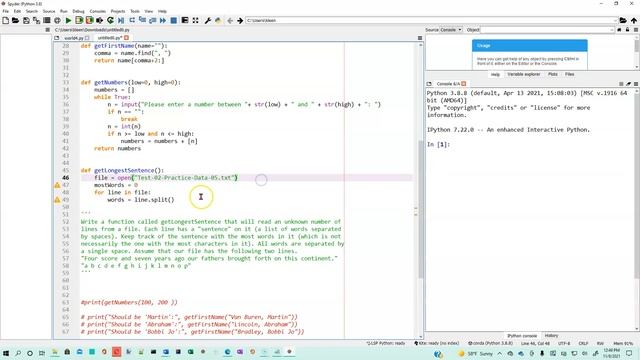Step into function debug icon
Screen dimensions: 640x360
pyautogui.click(x=142, y=20)
